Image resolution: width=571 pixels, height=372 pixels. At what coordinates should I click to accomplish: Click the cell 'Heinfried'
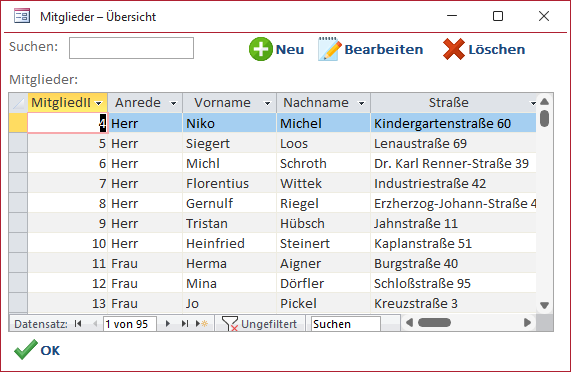coord(229,244)
